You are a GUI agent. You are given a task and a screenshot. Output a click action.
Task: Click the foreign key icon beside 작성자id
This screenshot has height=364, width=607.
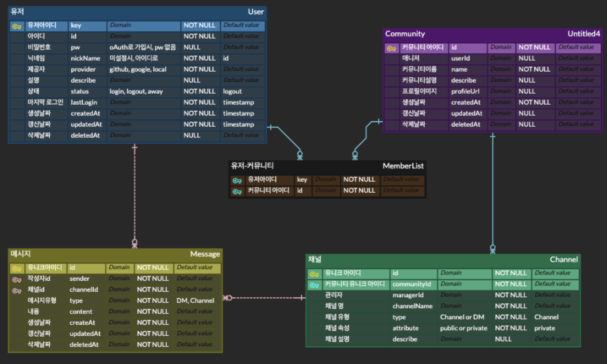click(x=17, y=280)
